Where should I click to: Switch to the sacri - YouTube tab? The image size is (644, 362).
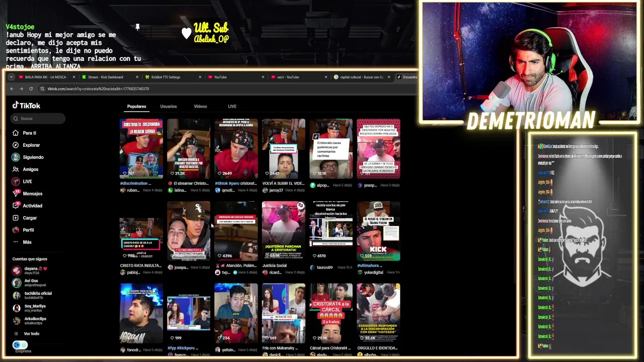pos(298,77)
